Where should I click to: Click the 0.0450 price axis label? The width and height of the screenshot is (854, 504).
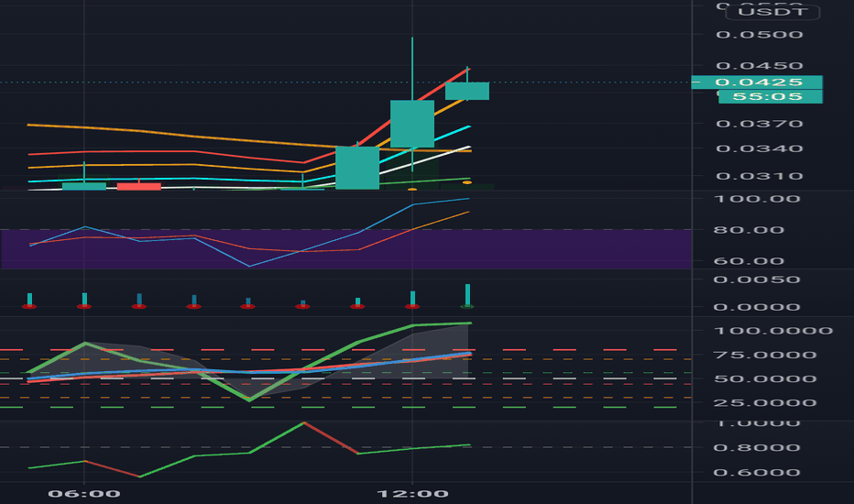pos(760,66)
